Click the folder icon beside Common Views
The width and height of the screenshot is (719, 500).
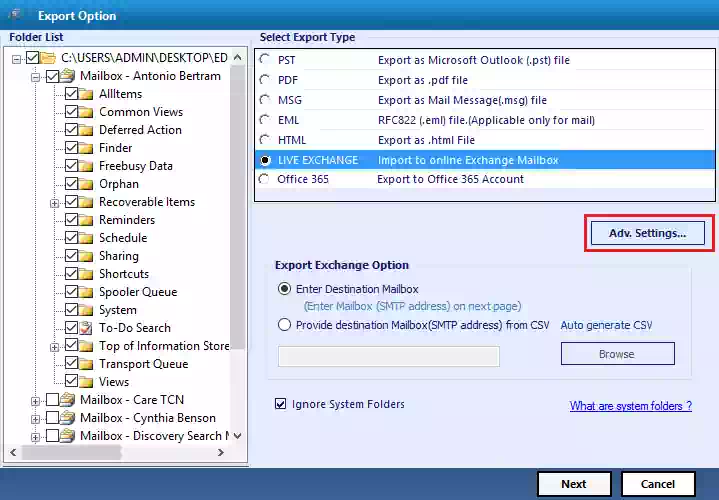click(86, 112)
